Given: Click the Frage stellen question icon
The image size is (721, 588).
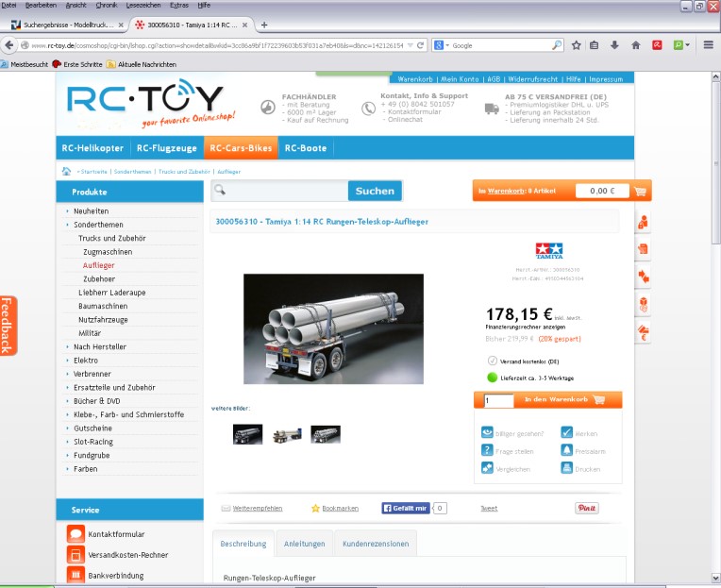Looking at the screenshot, I should click(487, 450).
